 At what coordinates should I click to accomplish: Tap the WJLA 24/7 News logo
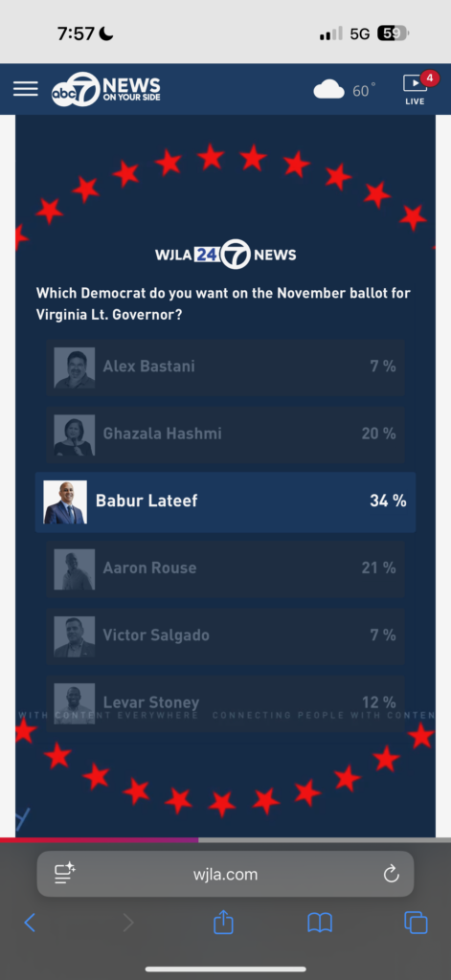pyautogui.click(x=226, y=255)
